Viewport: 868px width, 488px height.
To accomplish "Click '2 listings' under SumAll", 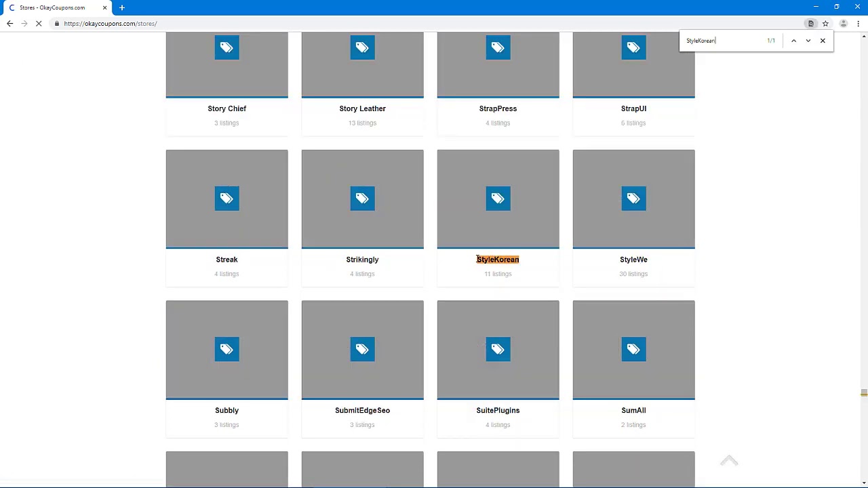I will tap(633, 425).
